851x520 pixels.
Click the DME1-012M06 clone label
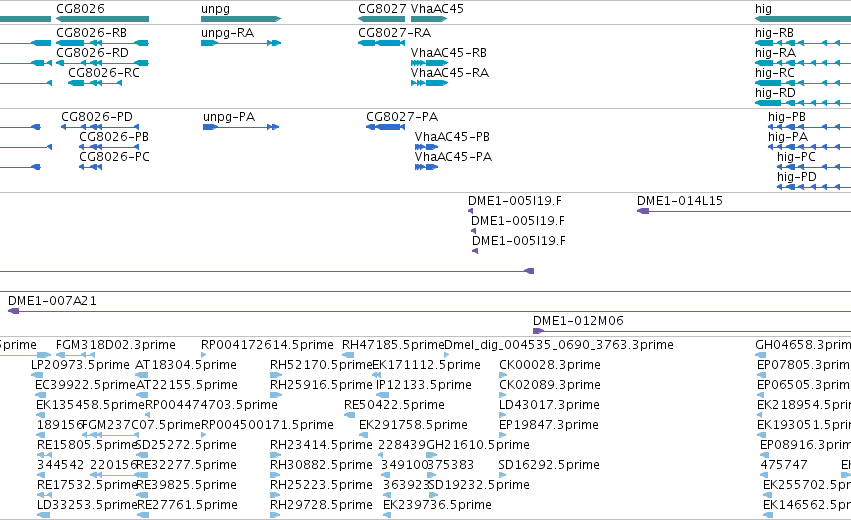pos(578,321)
